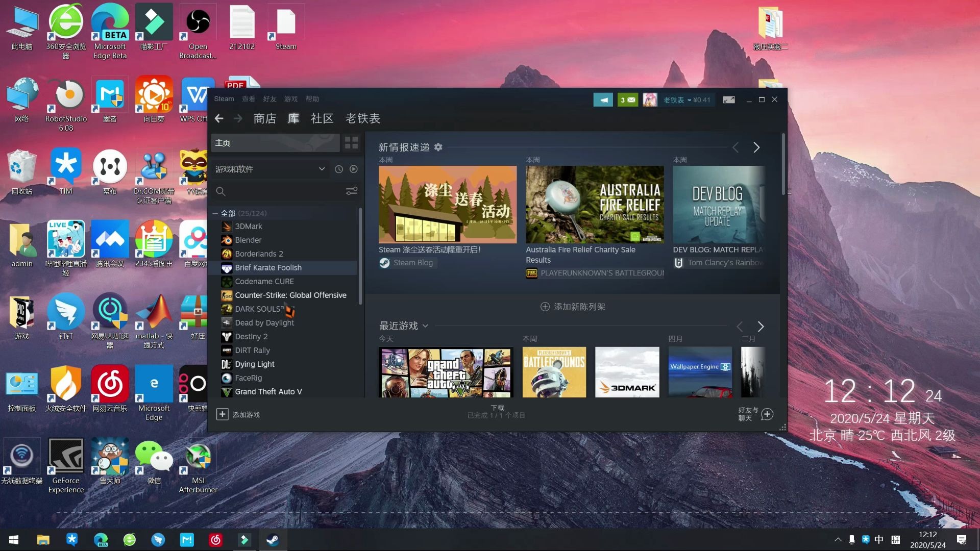Open taskbar clock showing 12:12

927,539
